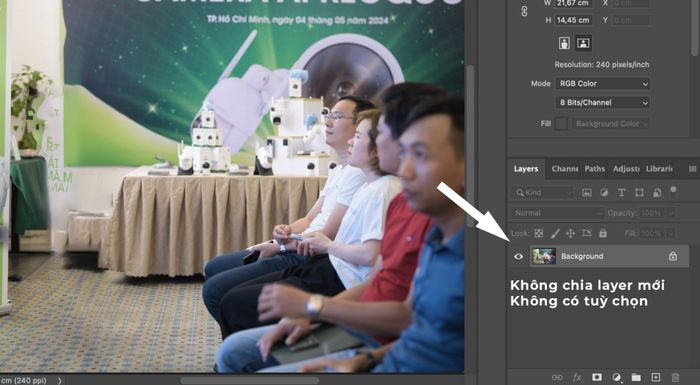Open the RGB Color mode dropdown
700x385 pixels.
[602, 84]
